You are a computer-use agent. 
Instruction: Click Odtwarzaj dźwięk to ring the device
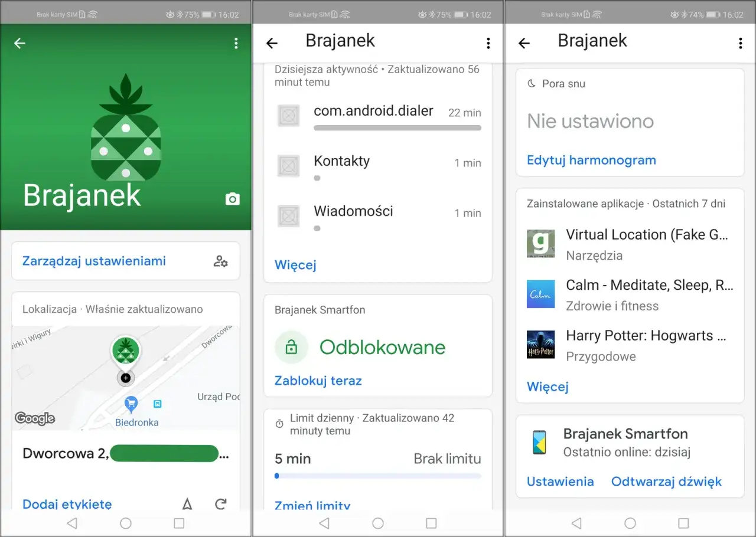pos(666,482)
